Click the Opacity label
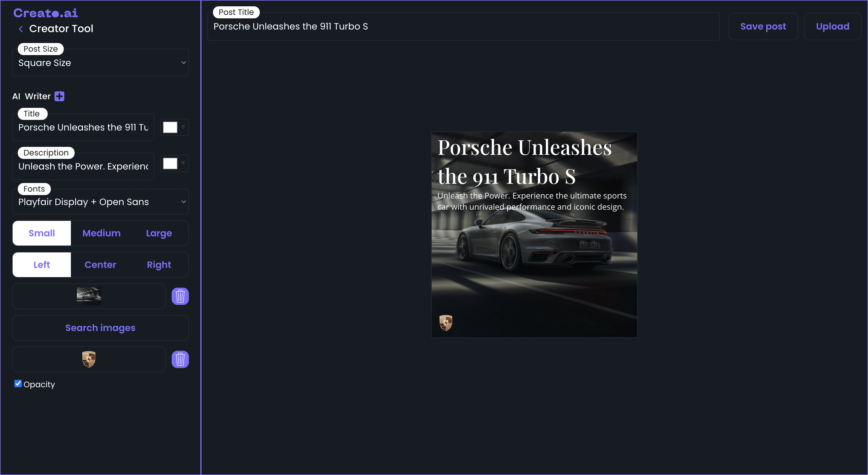The width and height of the screenshot is (868, 475). click(x=39, y=384)
